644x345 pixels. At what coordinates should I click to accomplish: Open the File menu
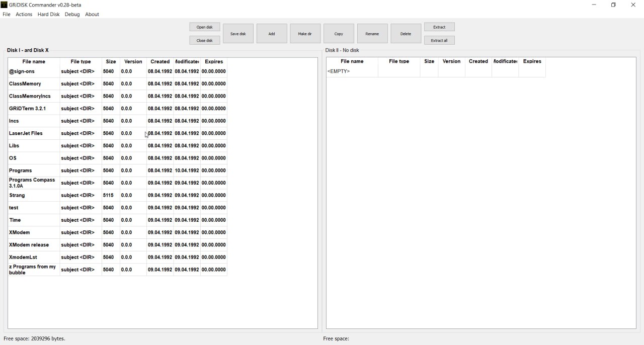(7, 15)
